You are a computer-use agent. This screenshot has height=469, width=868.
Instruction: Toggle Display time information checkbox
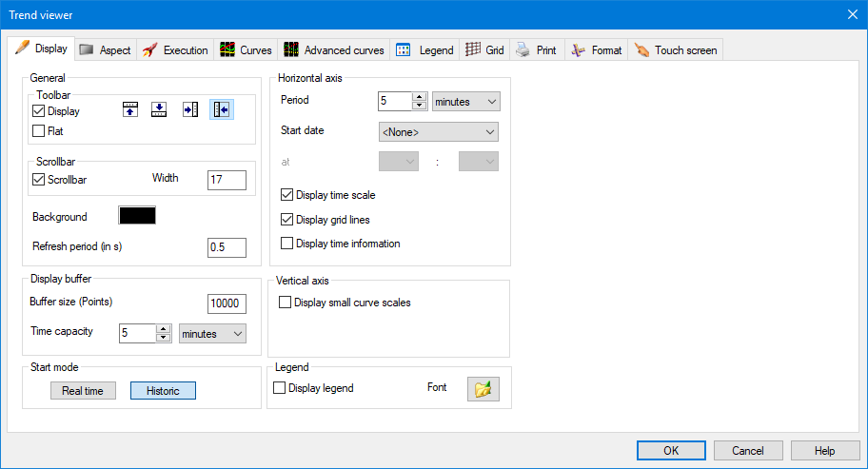pyautogui.click(x=287, y=244)
